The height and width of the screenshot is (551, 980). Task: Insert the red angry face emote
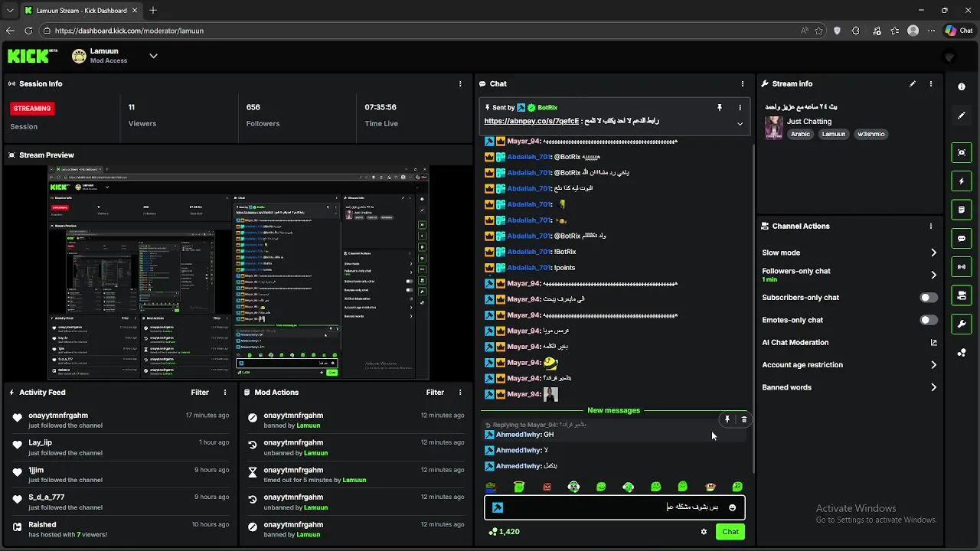(547, 487)
